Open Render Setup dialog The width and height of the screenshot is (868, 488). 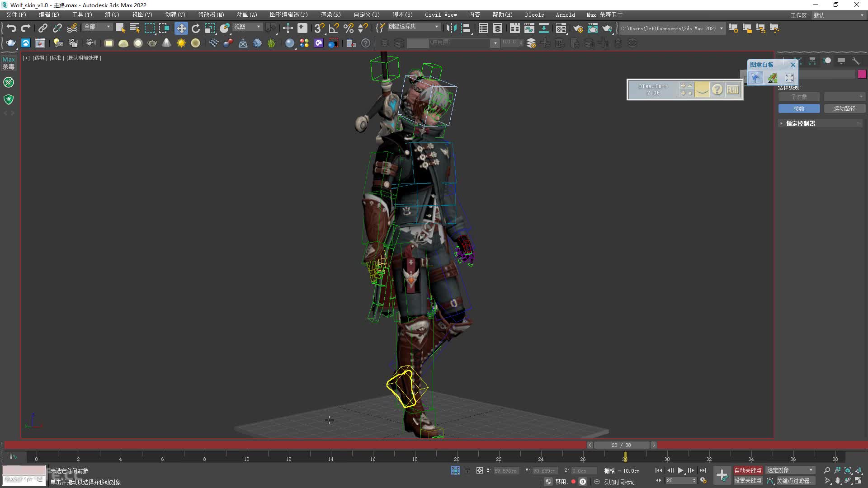(x=578, y=28)
